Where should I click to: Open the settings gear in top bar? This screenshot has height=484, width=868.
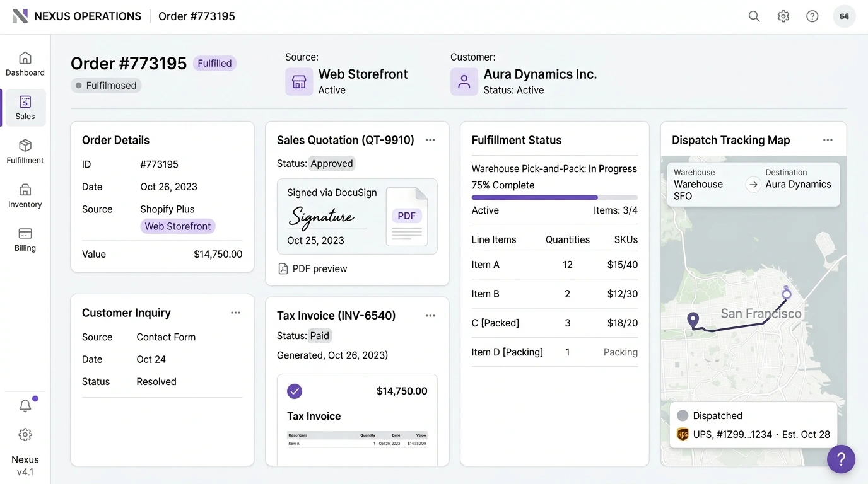(x=783, y=16)
